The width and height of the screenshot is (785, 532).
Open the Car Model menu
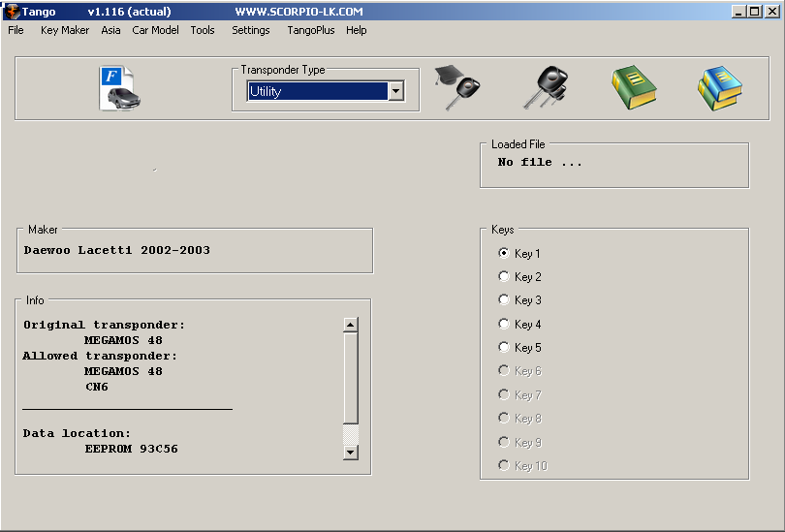click(155, 30)
